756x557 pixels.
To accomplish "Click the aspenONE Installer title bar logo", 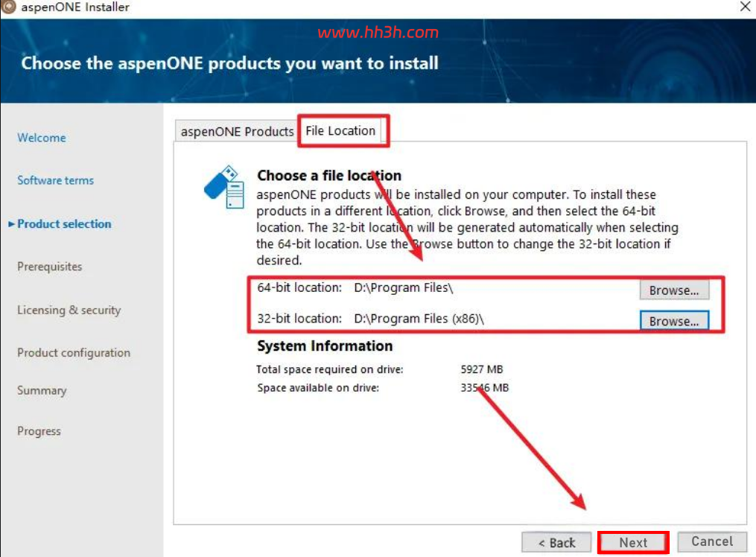I will (9, 6).
